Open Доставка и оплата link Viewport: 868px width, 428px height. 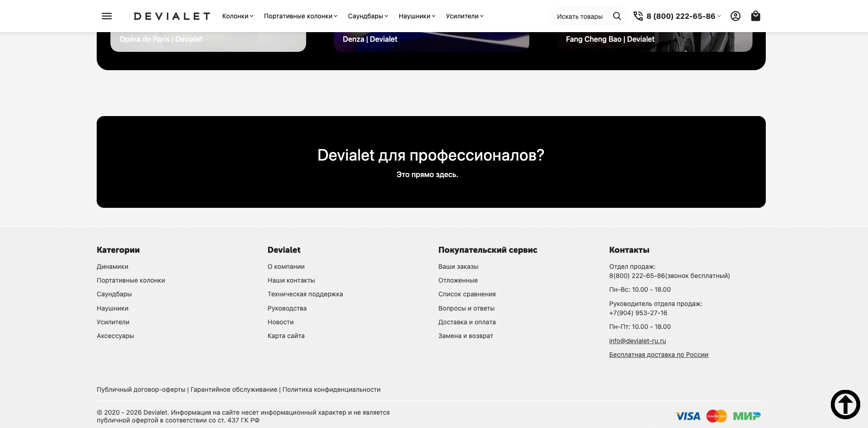[x=467, y=322]
